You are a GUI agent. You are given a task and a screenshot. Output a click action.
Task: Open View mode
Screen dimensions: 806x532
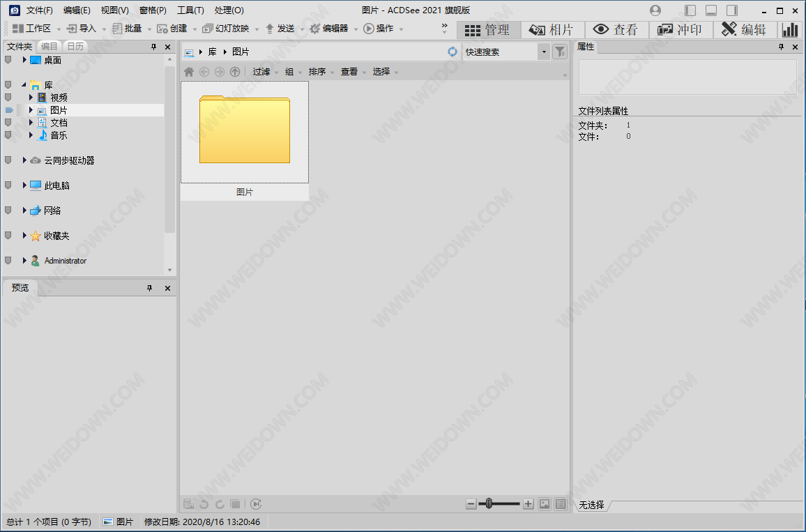click(616, 30)
